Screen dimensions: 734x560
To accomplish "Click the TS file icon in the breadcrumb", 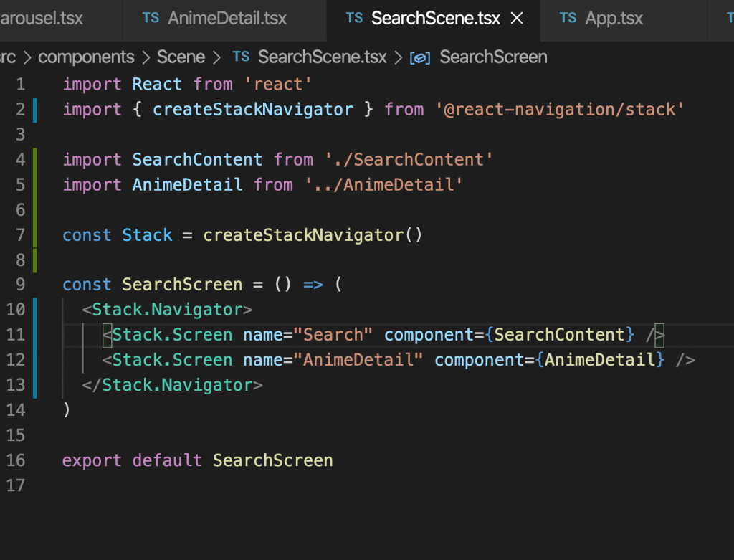I will point(242,57).
